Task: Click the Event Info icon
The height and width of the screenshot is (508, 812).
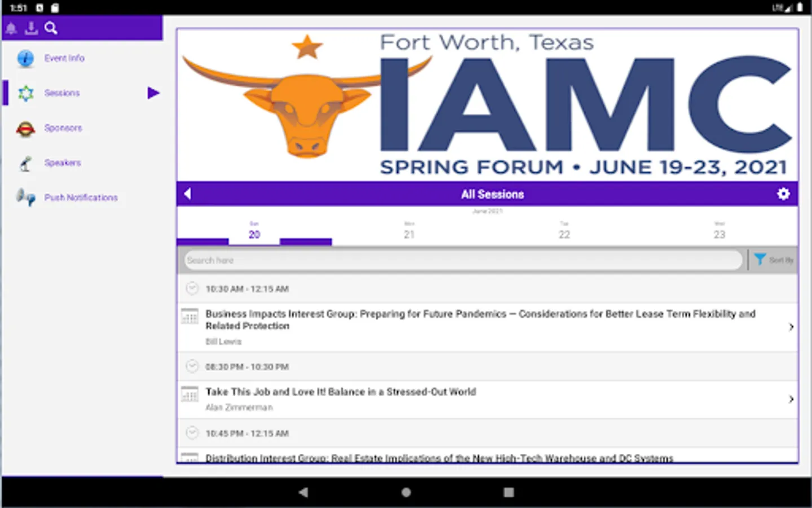Action: point(25,58)
